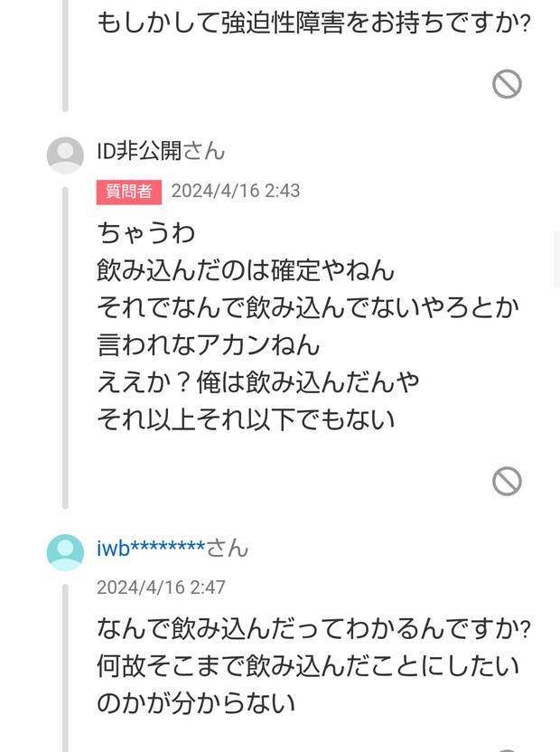
Task: Tap the line 飲み込んだのは確定やねん
Action: pos(246,270)
